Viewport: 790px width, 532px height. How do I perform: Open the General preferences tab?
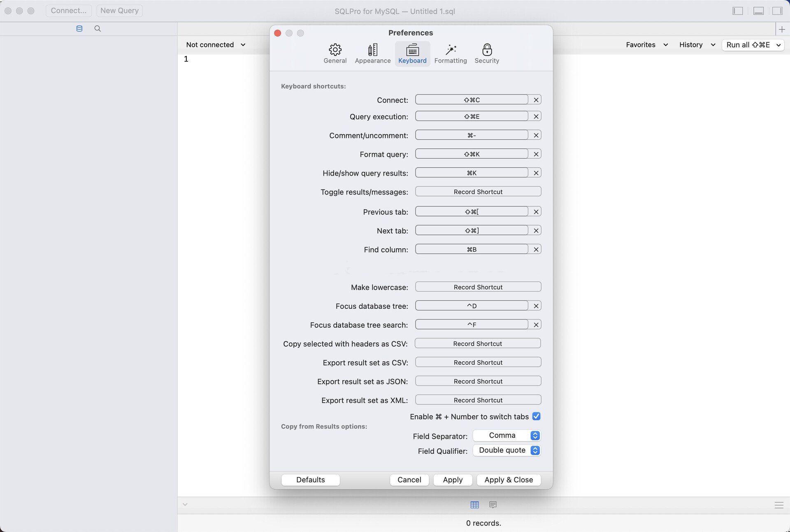(335, 53)
